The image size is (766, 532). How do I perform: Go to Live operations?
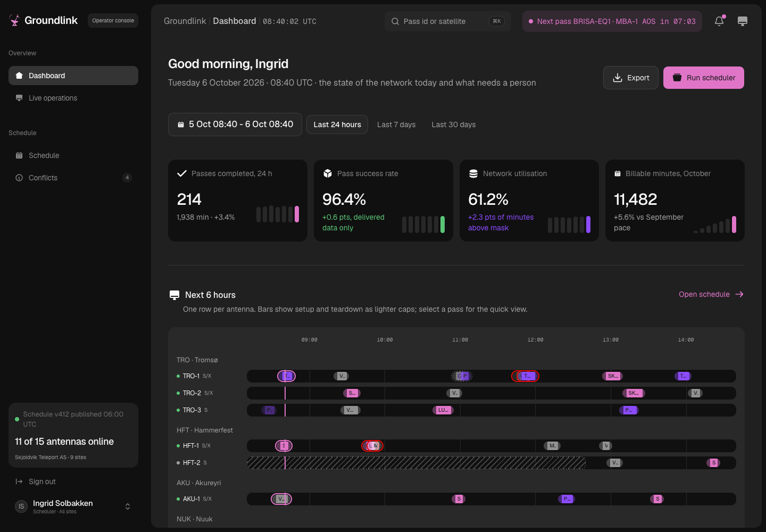pos(73,98)
